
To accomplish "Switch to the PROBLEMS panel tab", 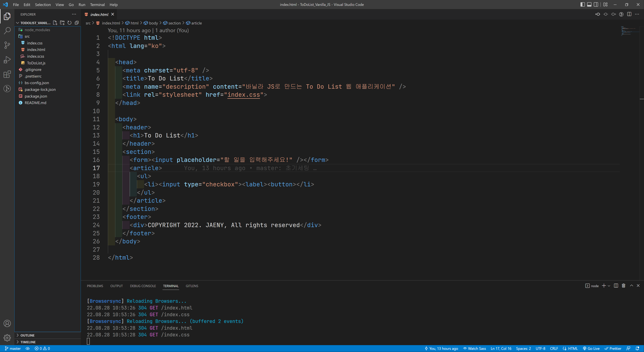I will 95,286.
